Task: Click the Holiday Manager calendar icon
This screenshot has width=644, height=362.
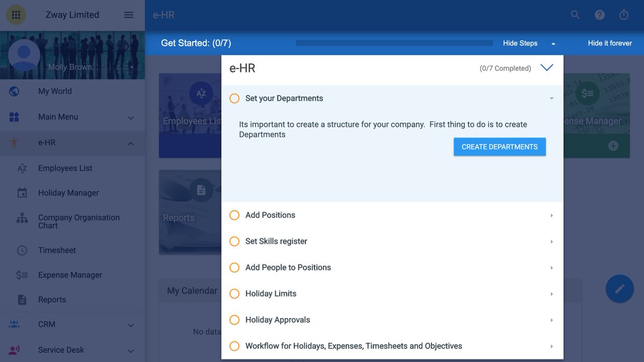Action: point(22,193)
